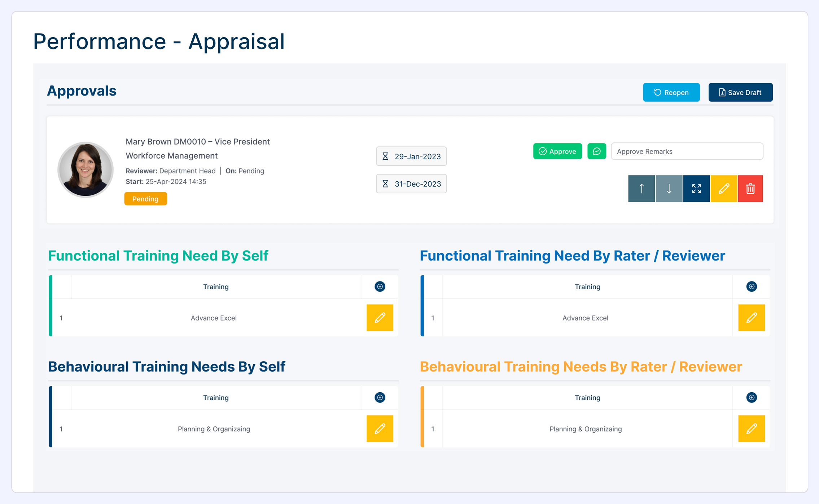This screenshot has height=504, width=819.
Task: Click the 29-Jan-2023 date field
Action: (x=411, y=156)
